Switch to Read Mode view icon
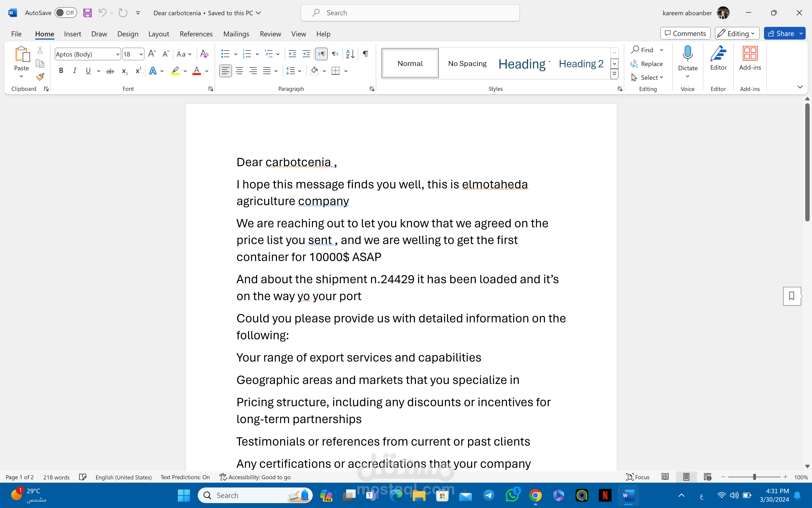The width and height of the screenshot is (812, 508). click(x=665, y=477)
